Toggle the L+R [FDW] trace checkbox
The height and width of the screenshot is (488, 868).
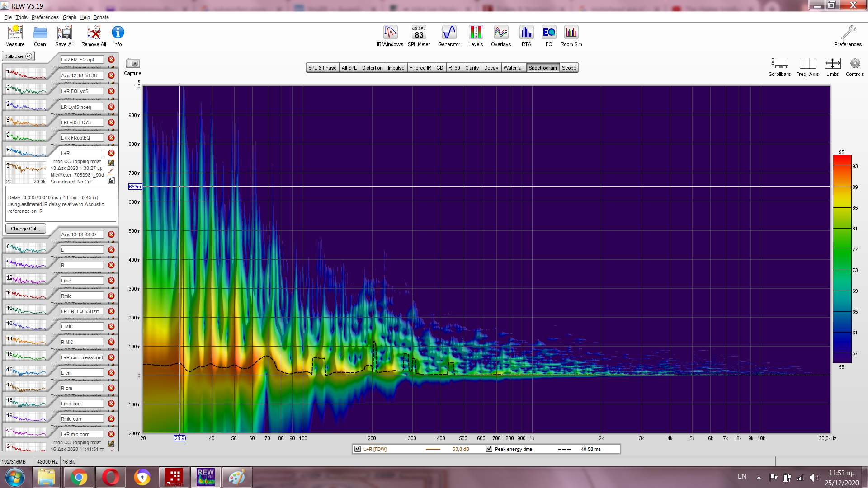[x=358, y=449]
